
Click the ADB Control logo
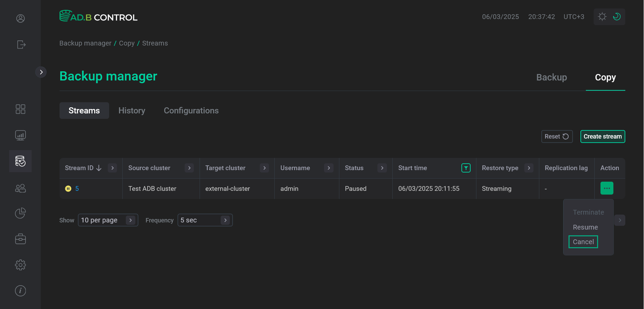click(x=99, y=16)
